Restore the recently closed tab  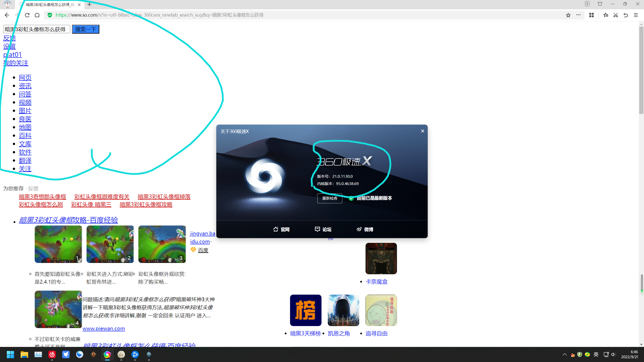[626, 15]
